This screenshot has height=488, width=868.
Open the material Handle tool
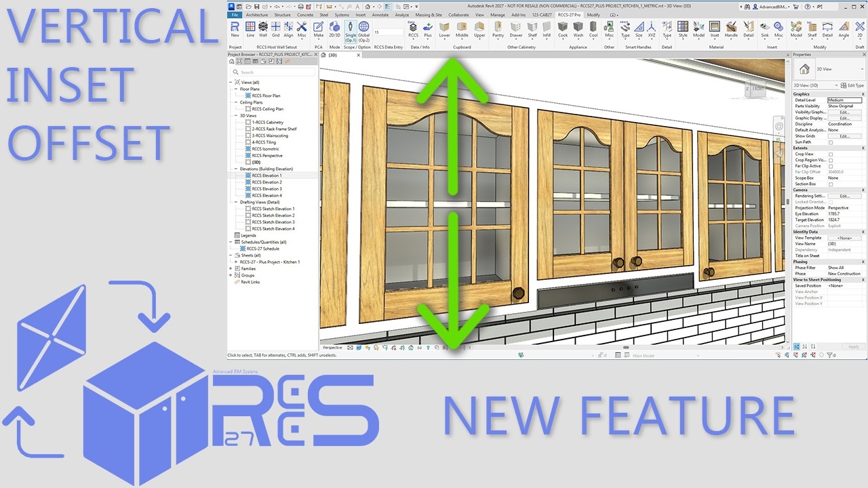731,29
